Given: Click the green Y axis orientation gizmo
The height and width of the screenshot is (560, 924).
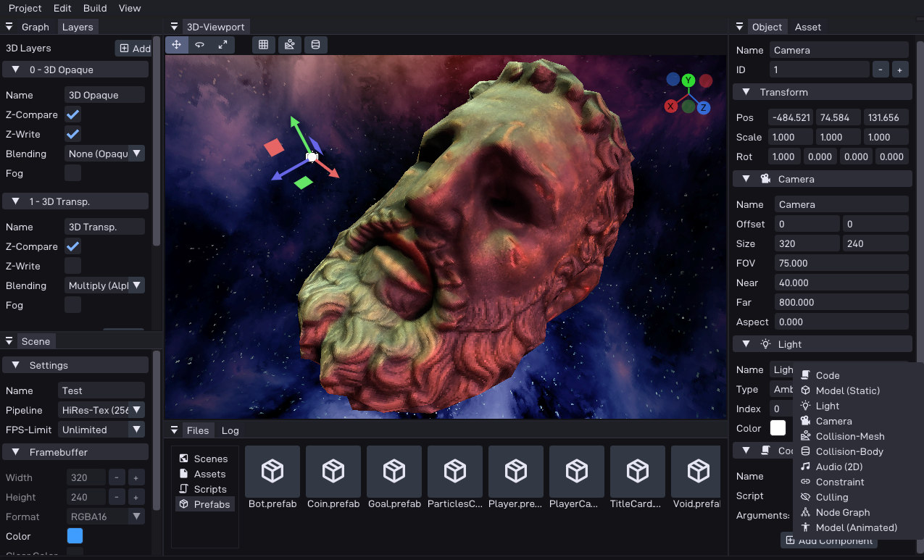Looking at the screenshot, I should tap(688, 80).
